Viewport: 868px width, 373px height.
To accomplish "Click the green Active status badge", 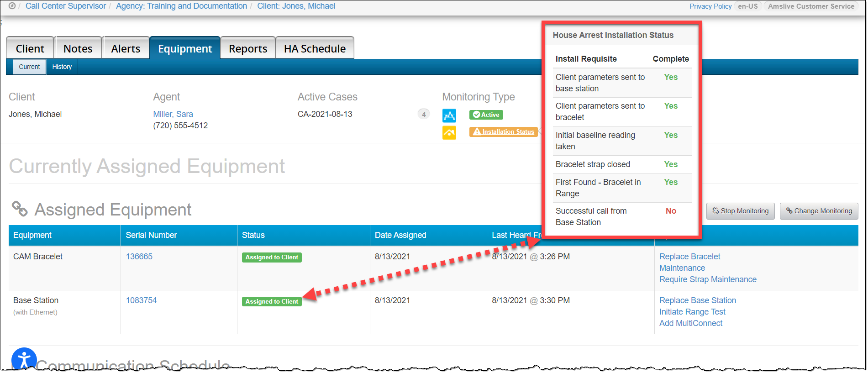I will click(486, 115).
